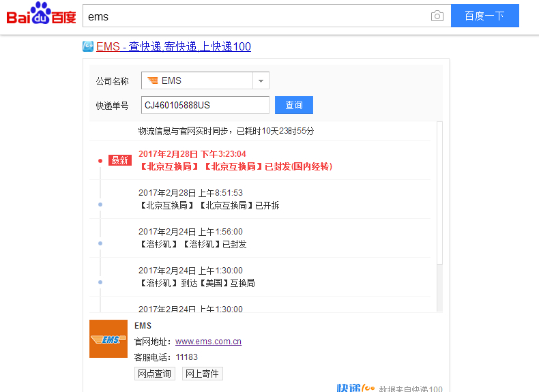
Task: Click the red 最新 badge
Action: click(x=120, y=160)
